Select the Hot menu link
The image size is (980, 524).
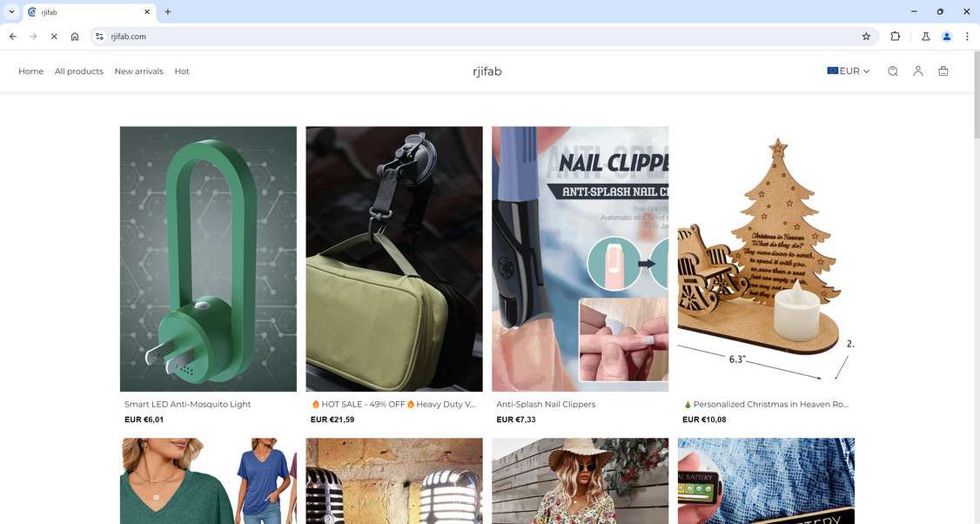tap(182, 71)
